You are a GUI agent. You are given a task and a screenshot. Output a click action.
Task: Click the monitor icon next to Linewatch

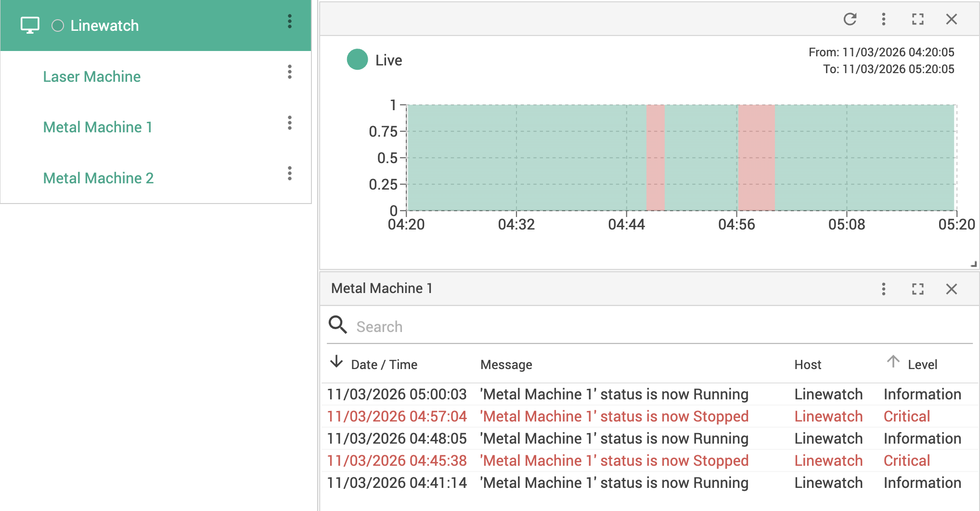[x=30, y=25]
